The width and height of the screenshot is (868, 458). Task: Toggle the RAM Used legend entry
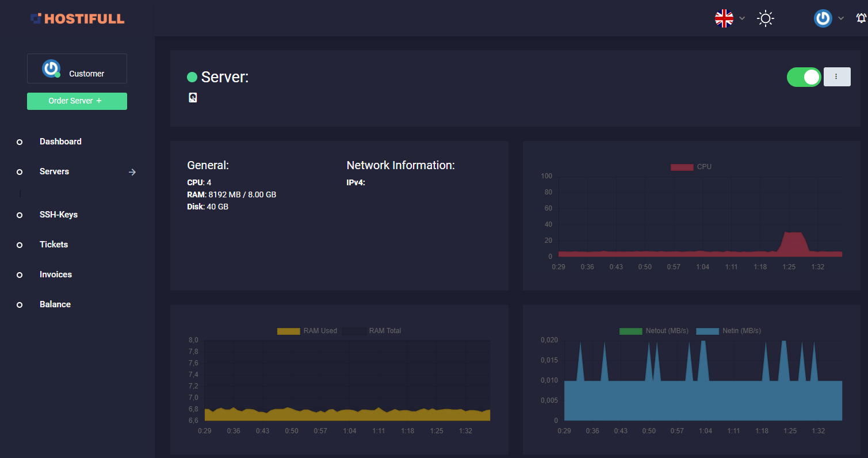(x=307, y=331)
